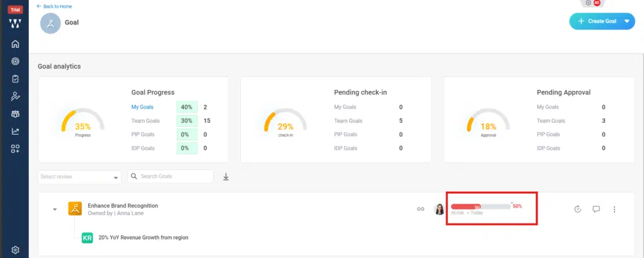Click the 40% My Goals progress cell
644x258 pixels.
click(187, 107)
